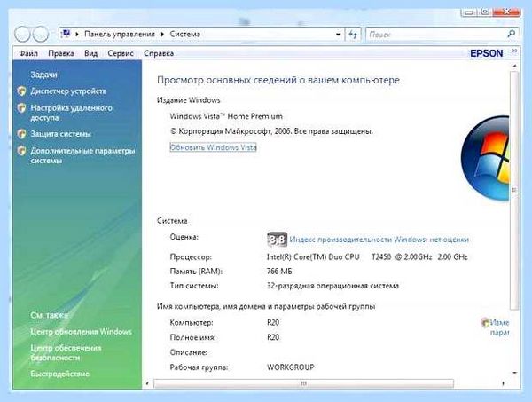Click 32-разрядная операционная система text
Viewport: 532px width, 402px height.
[x=332, y=286]
